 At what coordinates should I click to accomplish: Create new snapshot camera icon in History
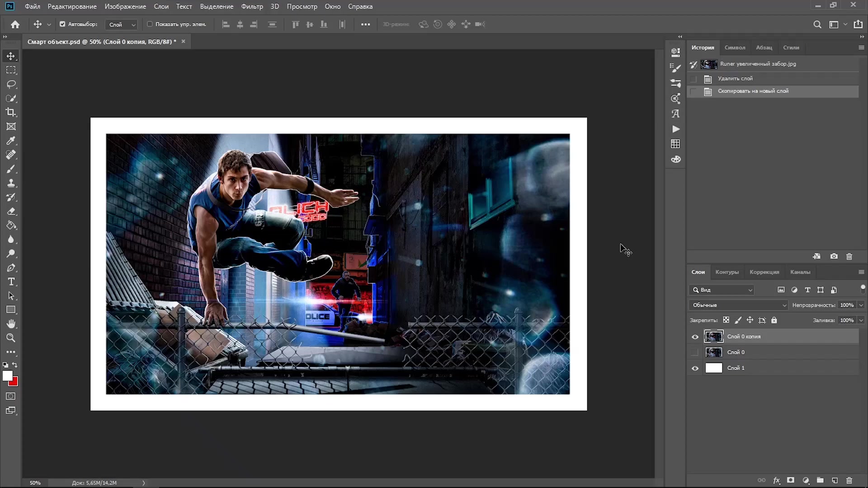(834, 256)
